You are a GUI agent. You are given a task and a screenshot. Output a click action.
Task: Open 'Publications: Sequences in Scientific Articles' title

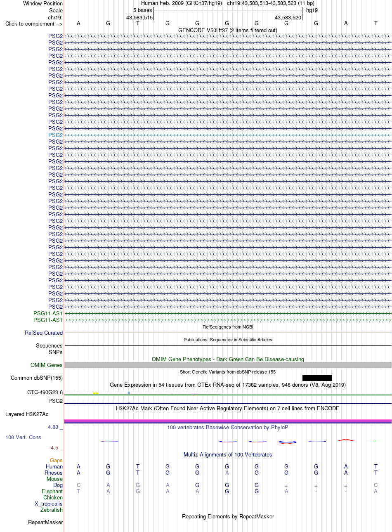click(228, 340)
